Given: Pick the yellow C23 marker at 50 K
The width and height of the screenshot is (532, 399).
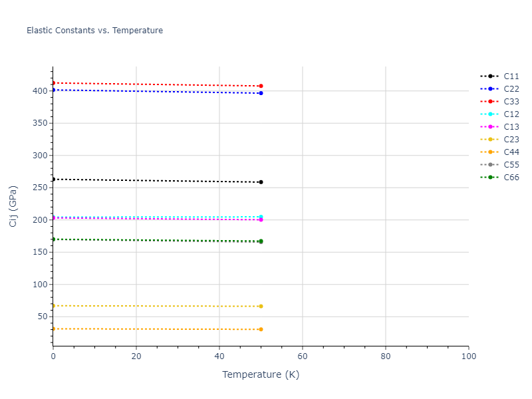Looking at the screenshot, I should tap(261, 306).
